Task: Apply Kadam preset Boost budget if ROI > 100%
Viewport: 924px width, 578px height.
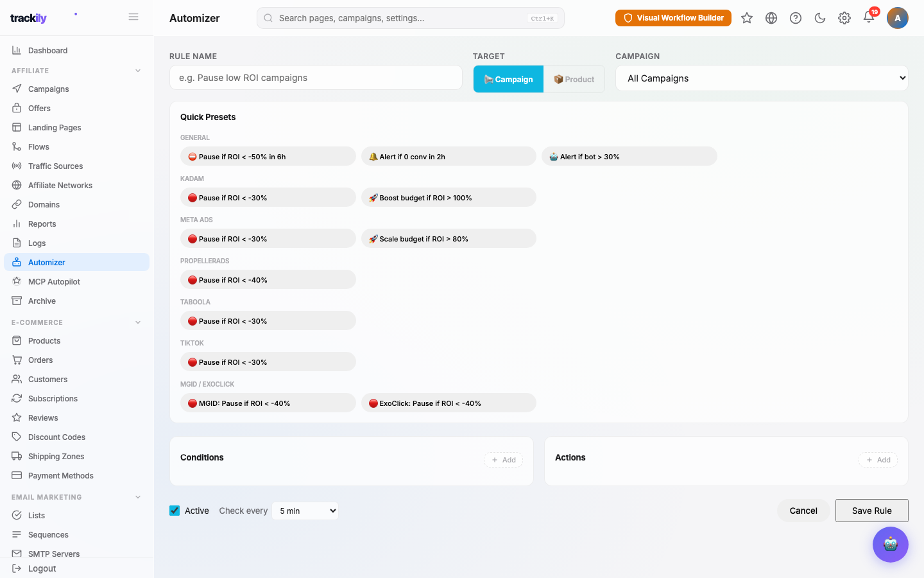Action: tap(449, 197)
